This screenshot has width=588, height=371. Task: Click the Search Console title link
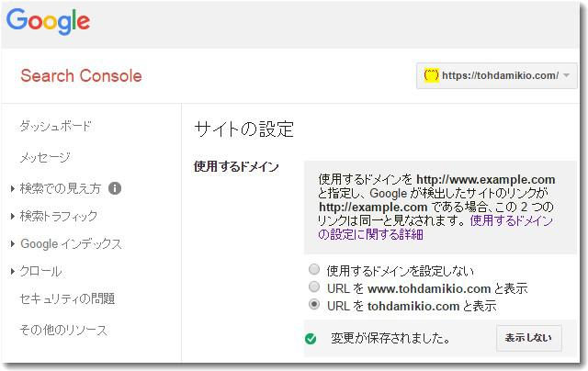pos(81,75)
